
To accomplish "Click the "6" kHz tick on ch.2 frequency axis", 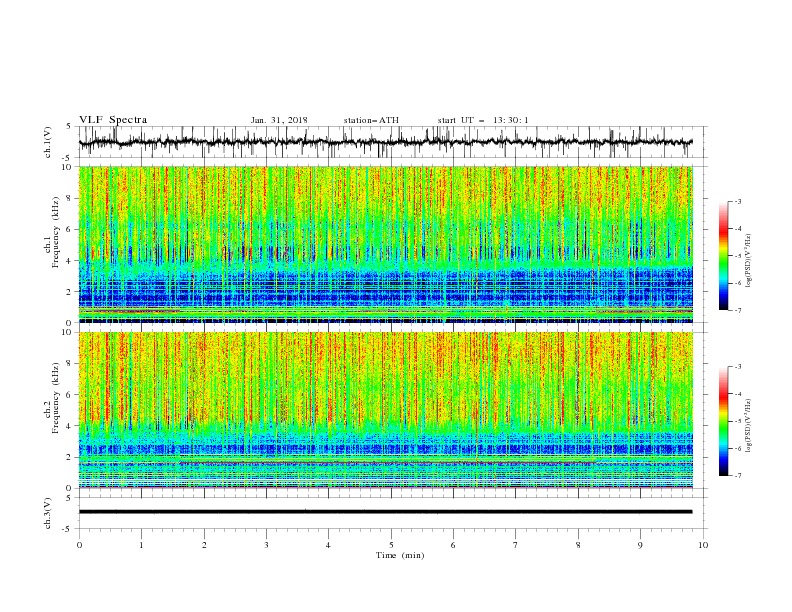I will tap(70, 395).
